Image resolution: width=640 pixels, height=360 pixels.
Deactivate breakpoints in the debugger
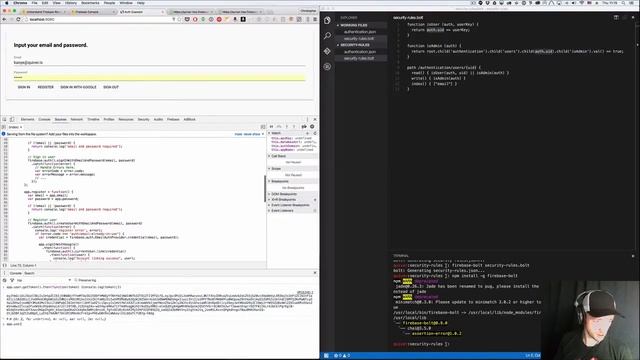coord(304,127)
